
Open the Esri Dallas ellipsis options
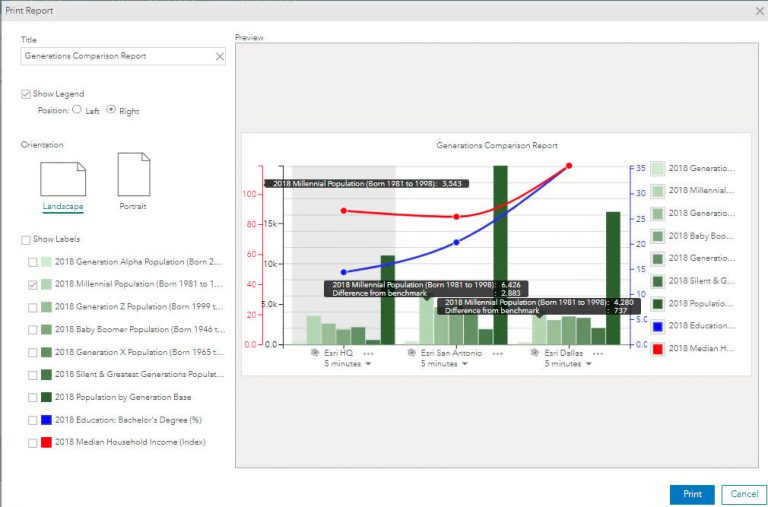pos(598,353)
